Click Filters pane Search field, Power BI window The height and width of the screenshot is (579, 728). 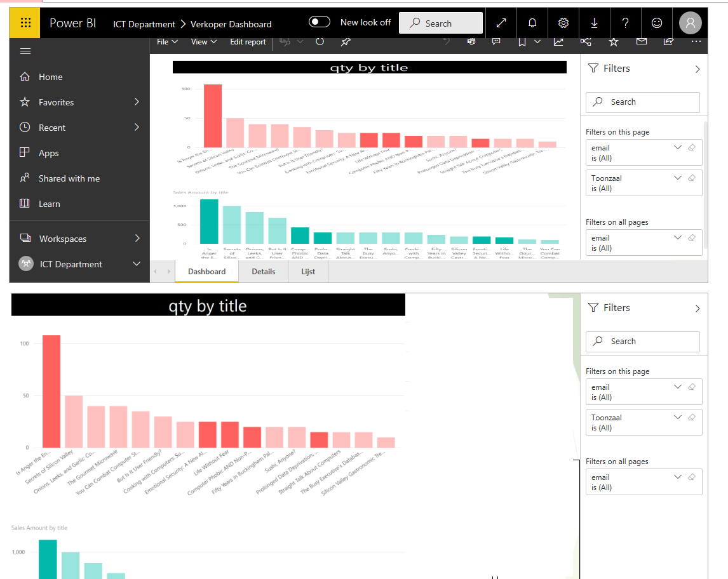click(643, 102)
